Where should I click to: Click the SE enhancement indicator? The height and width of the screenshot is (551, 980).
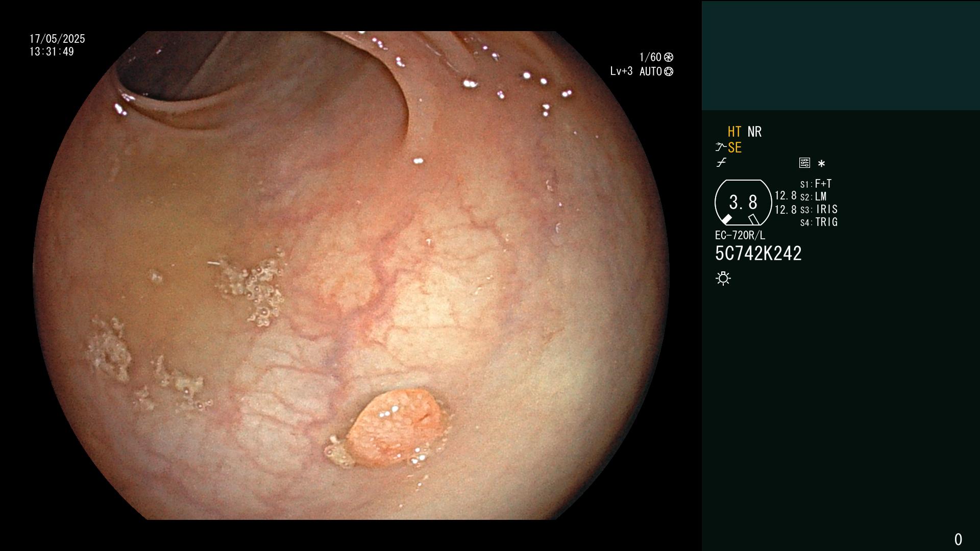[x=734, y=147]
